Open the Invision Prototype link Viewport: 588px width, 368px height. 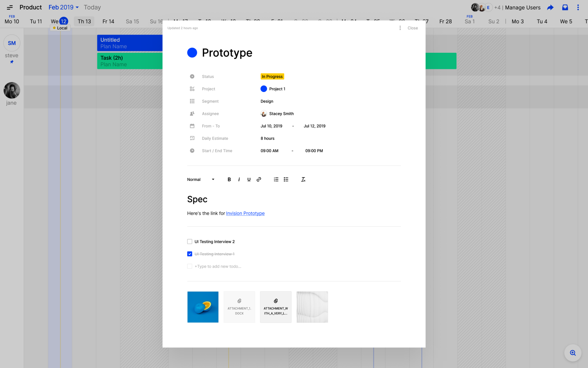(x=245, y=213)
